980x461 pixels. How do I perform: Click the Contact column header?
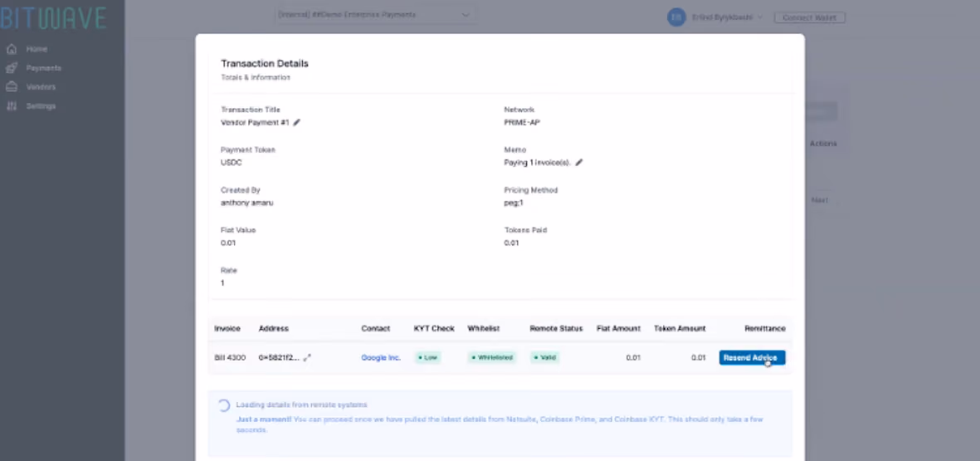click(x=376, y=328)
